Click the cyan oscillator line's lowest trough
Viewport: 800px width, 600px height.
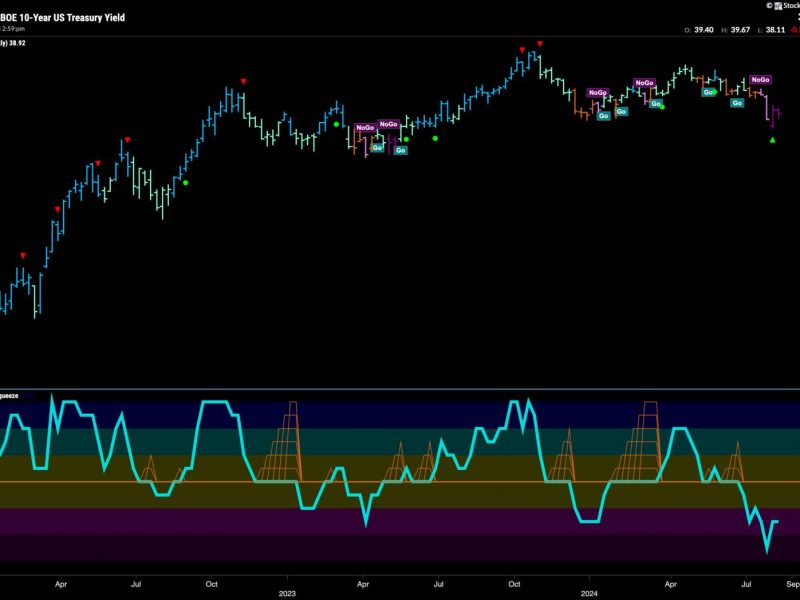(x=766, y=551)
